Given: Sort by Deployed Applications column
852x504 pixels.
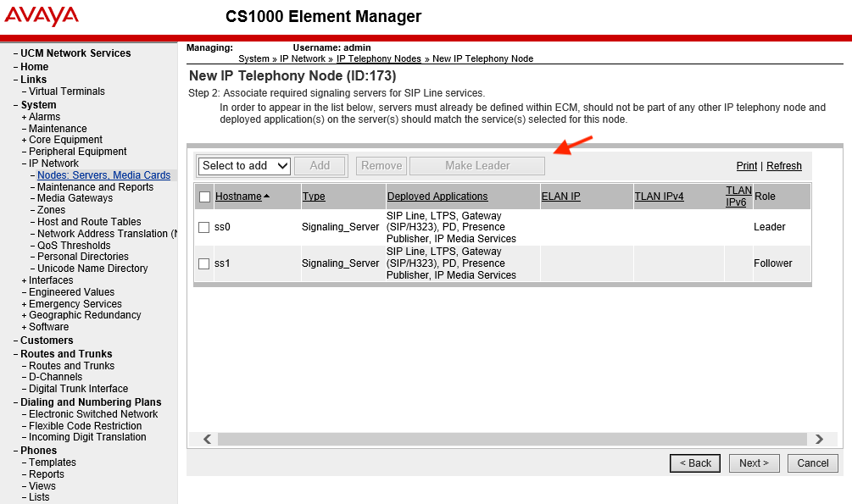Looking at the screenshot, I should [x=437, y=196].
